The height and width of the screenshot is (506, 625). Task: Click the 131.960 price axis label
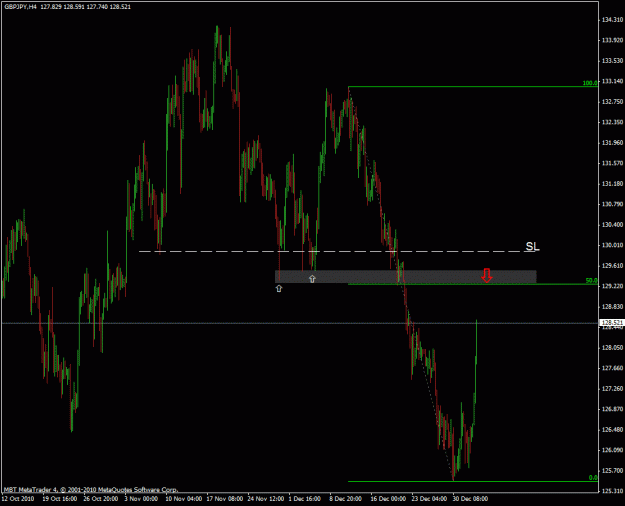(x=612, y=142)
